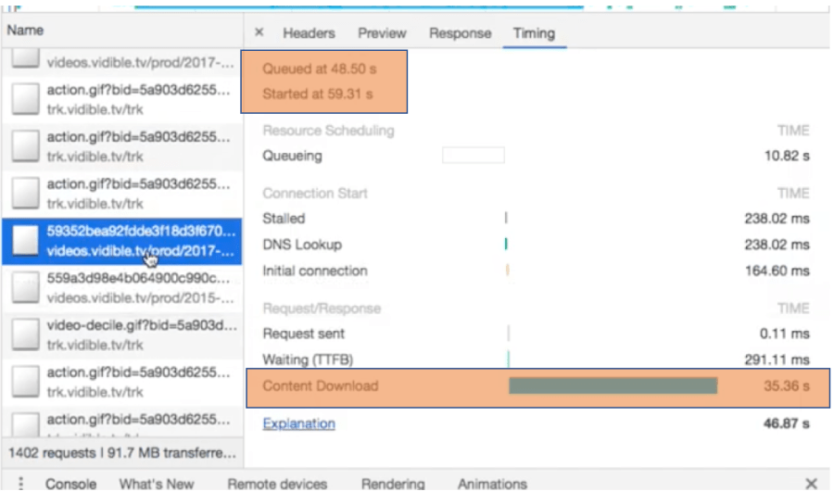The height and width of the screenshot is (504, 834).
Task: Click file icon of video-decile.gif request
Action: pos(25,335)
